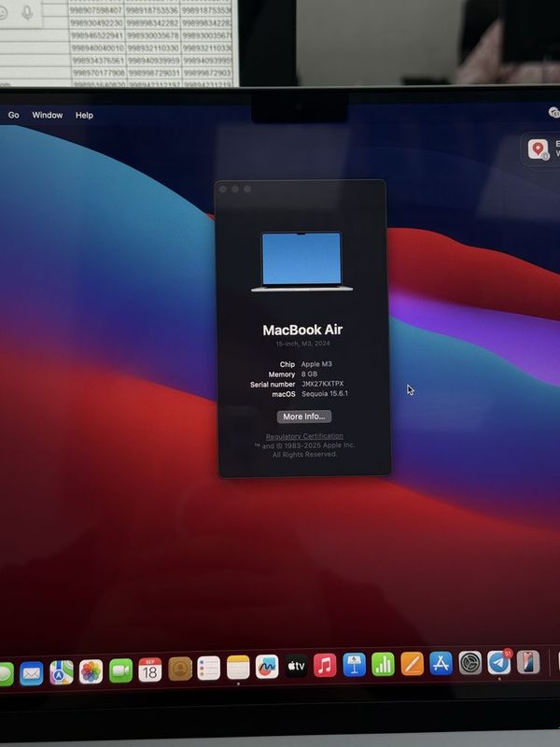Click spreadsheet cell 998934376561

point(99,61)
